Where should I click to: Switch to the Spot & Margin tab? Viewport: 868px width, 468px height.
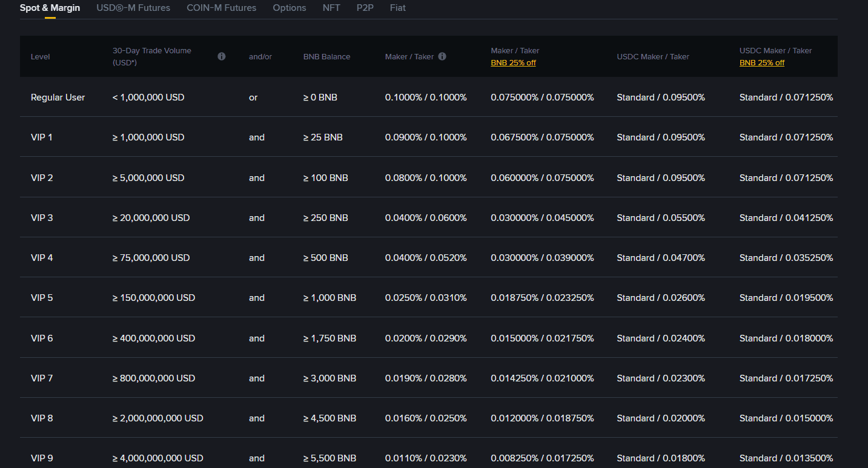50,8
